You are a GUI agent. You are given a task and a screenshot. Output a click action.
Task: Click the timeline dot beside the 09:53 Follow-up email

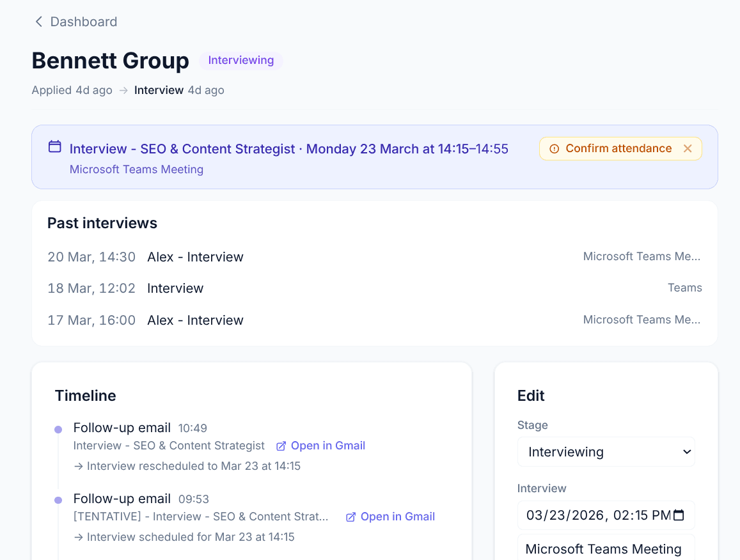pos(59,499)
